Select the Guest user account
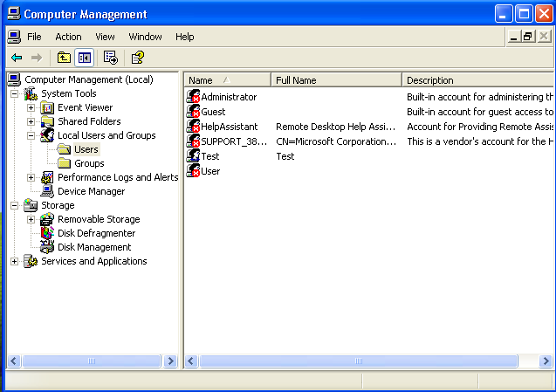Viewport: 556px width, 392px height. pos(213,112)
